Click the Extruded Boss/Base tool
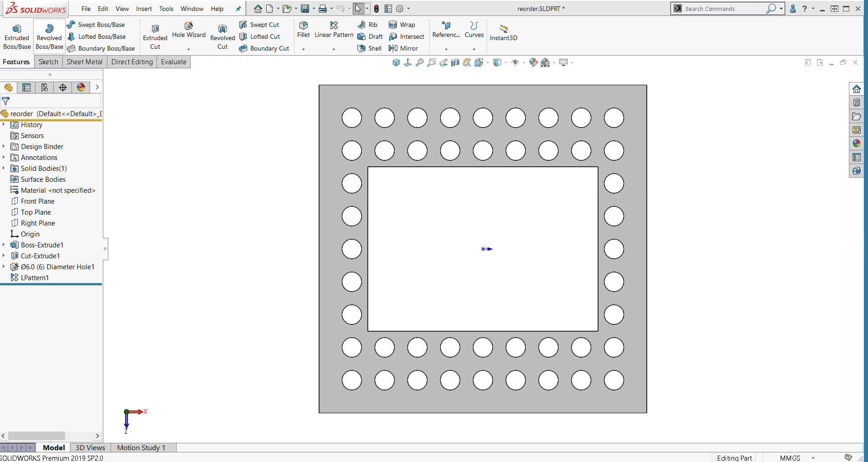868x462 pixels. pos(17,37)
